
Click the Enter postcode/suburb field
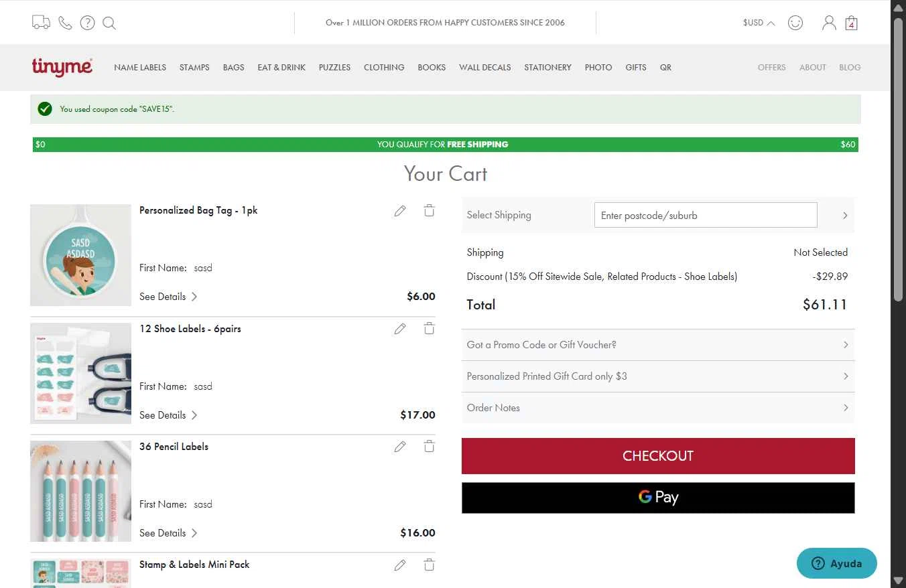[x=706, y=216]
